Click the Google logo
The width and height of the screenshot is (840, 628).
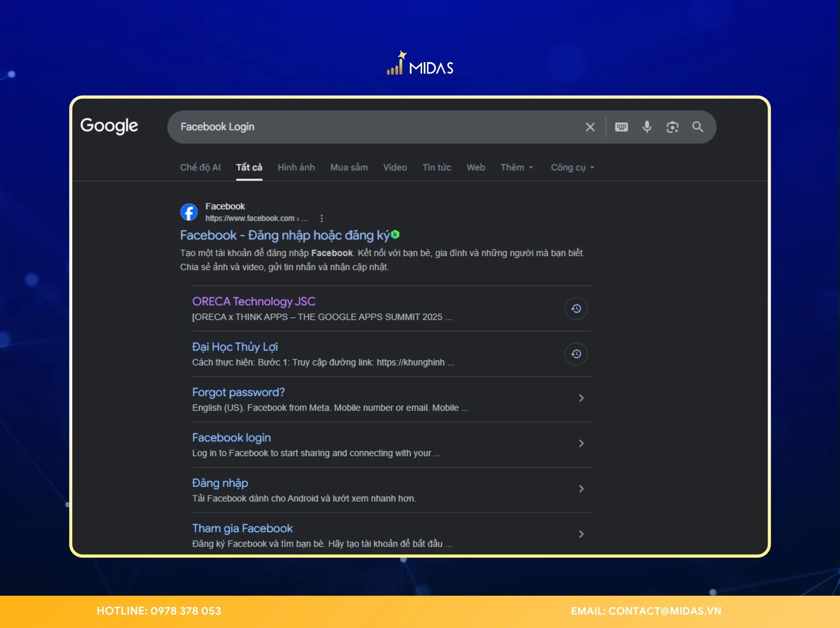109,126
